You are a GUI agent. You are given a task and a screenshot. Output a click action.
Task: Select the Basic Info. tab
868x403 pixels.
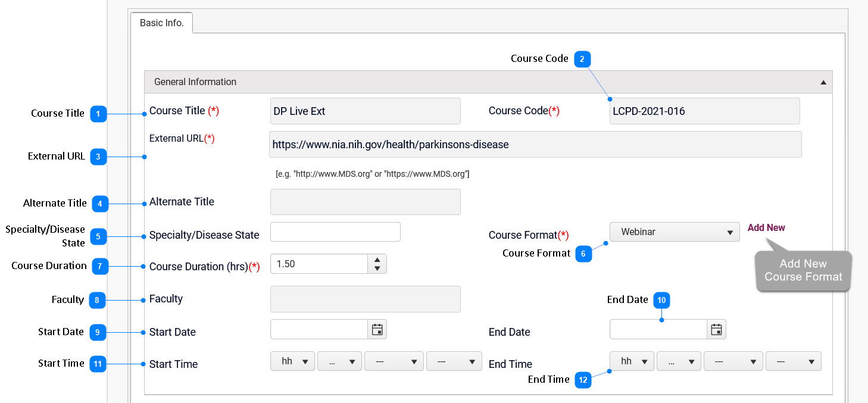tap(161, 23)
